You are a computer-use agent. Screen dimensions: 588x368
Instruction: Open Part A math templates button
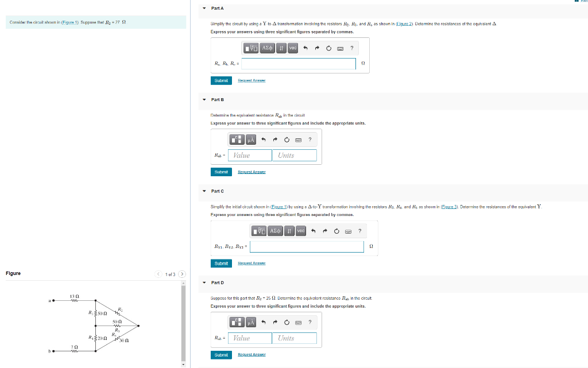point(251,48)
